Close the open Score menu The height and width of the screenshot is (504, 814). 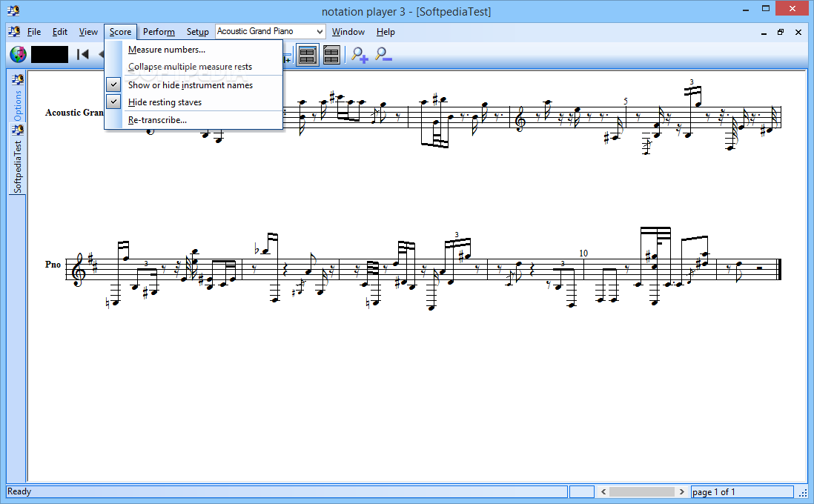coord(120,32)
